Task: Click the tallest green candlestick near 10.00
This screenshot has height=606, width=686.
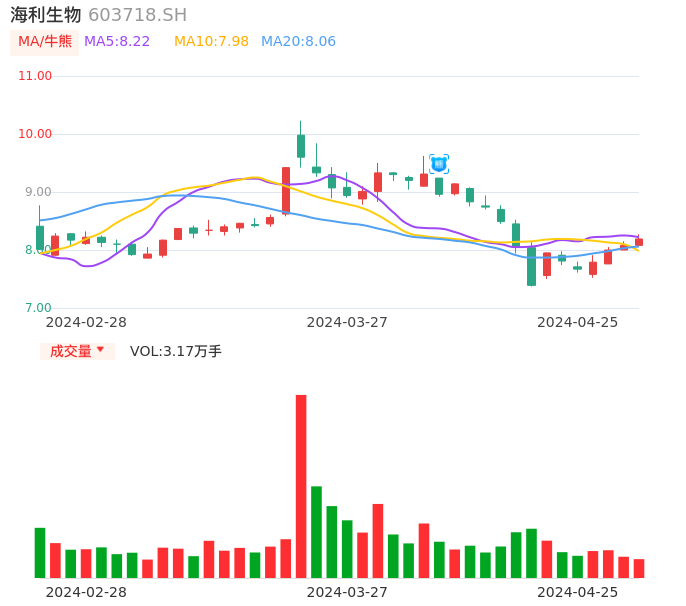Action: pyautogui.click(x=301, y=146)
